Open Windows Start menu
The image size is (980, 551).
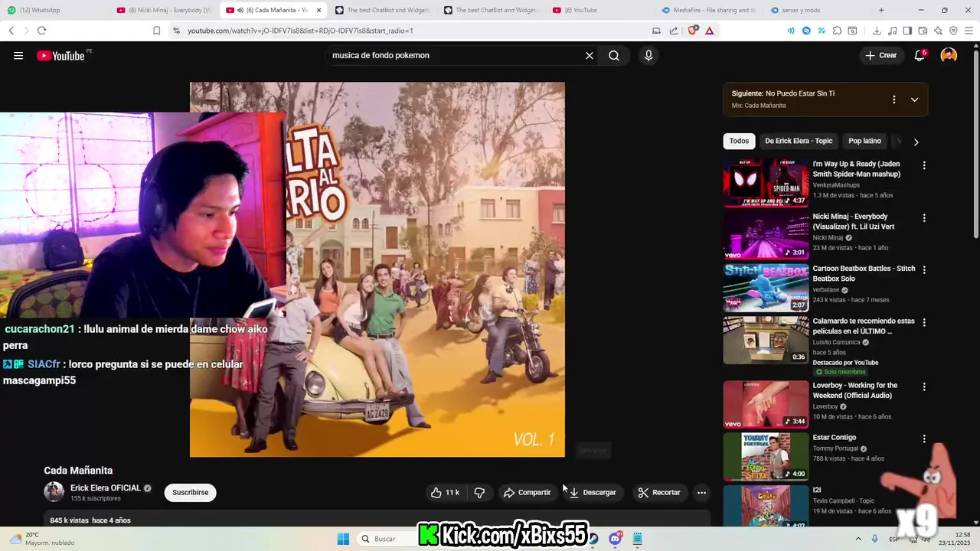coord(343,539)
